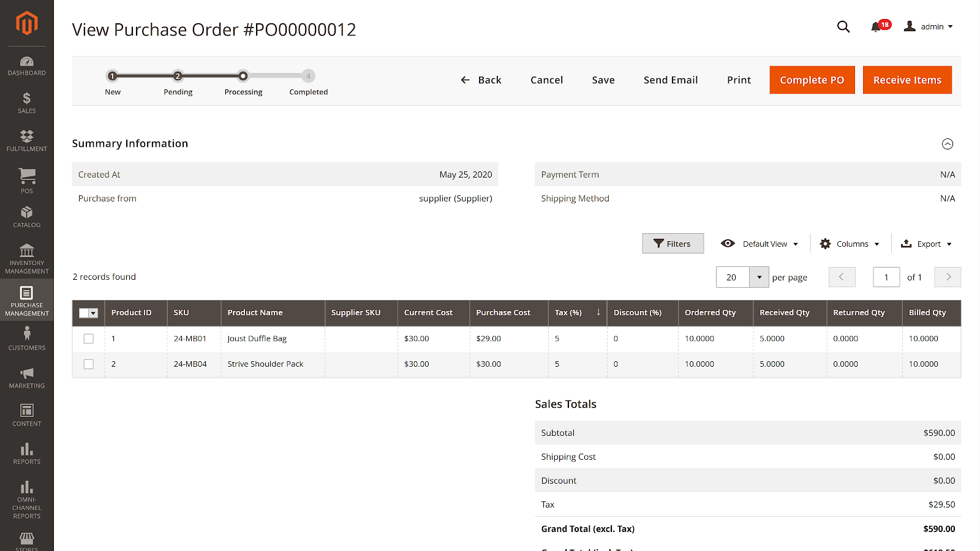This screenshot has height=551, width=980.
Task: Open the per page dropdown
Action: click(x=759, y=277)
